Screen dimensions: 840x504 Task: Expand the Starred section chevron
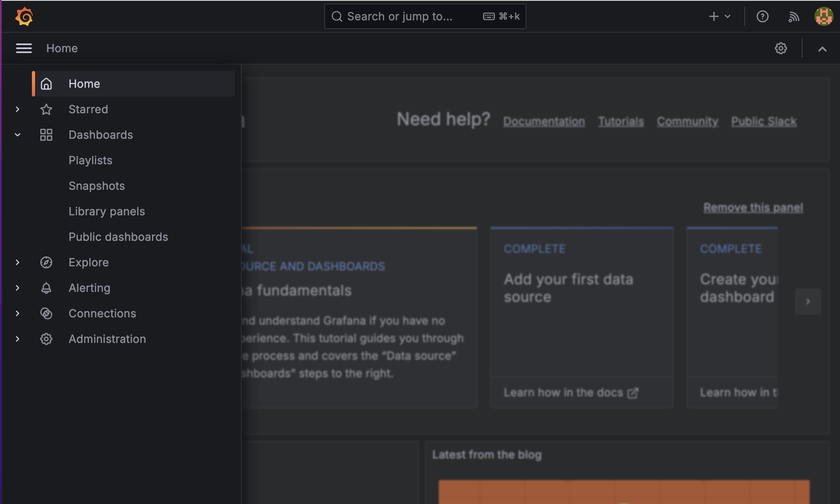coord(18,109)
